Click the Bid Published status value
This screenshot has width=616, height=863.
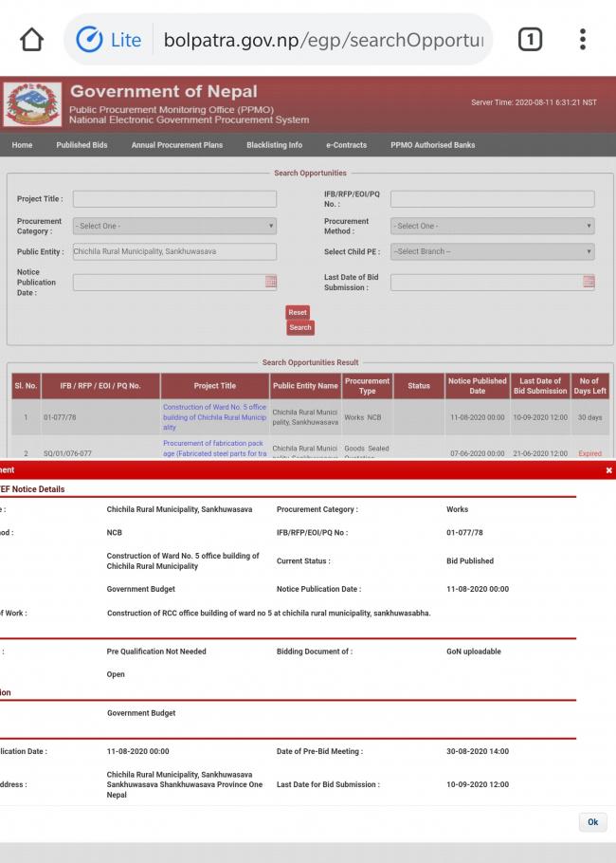[470, 560]
